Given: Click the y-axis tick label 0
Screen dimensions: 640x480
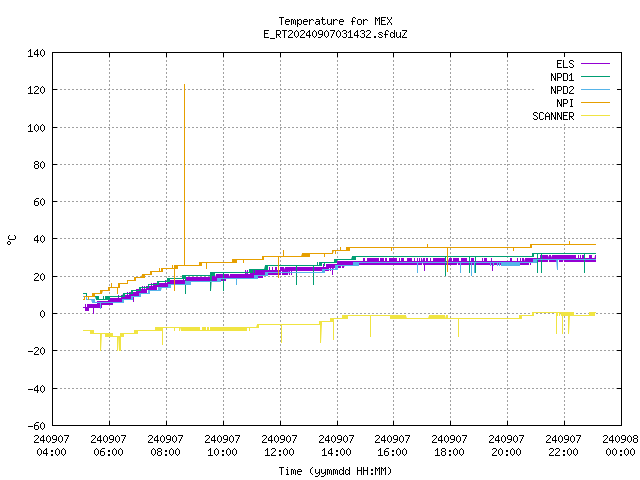Looking at the screenshot, I should click(x=42, y=314).
